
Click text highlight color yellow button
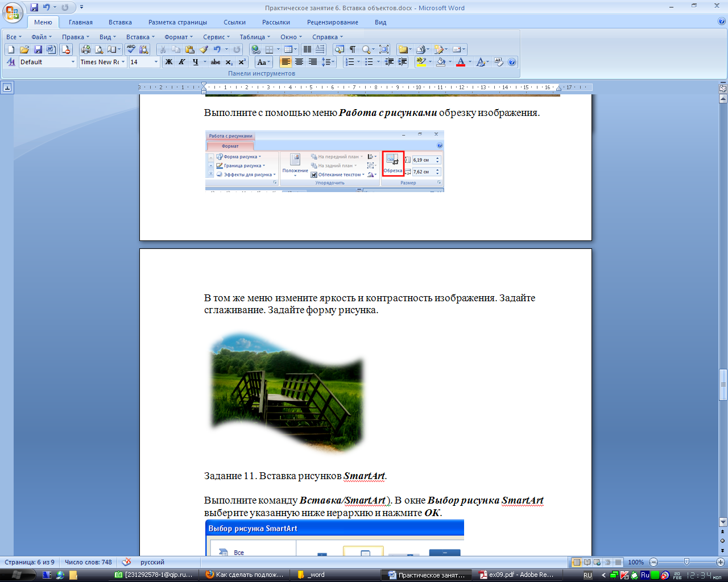[421, 62]
